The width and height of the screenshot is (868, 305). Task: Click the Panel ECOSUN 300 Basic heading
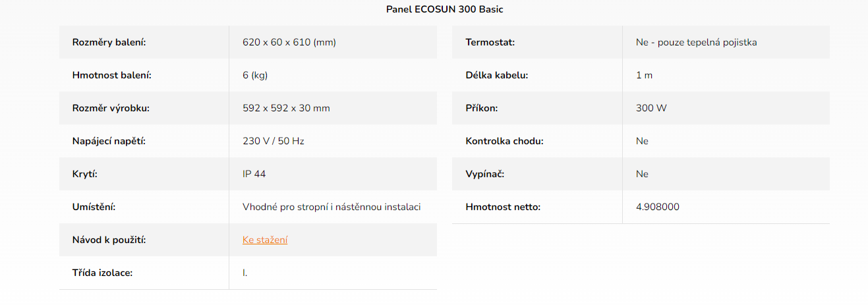445,9
